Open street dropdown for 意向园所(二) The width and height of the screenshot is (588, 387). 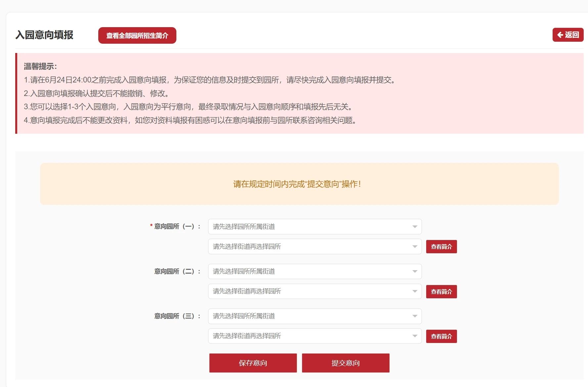click(x=315, y=271)
